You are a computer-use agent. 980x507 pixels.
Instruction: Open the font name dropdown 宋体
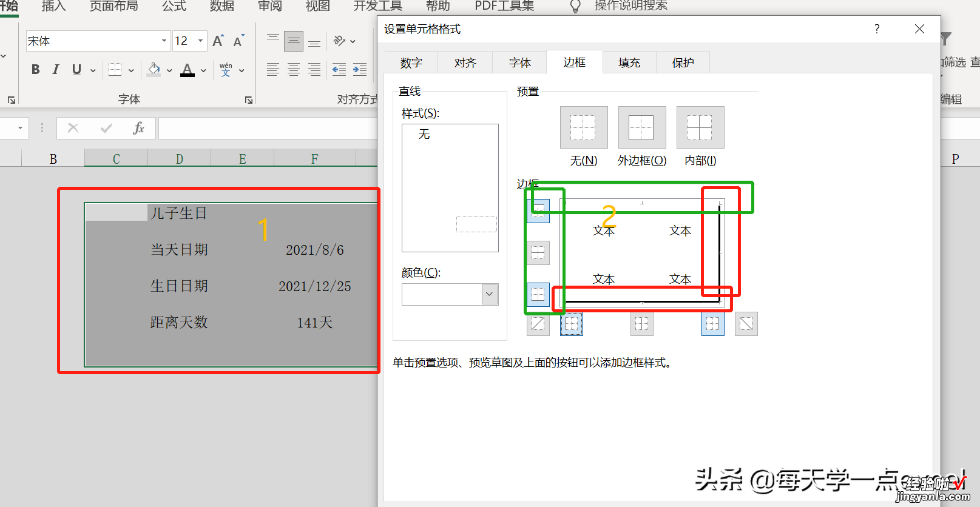coord(164,41)
